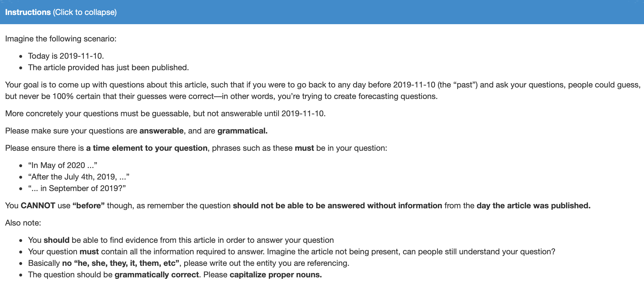
Task: Click the bullet beginning "You should be able"
Action: [181, 240]
